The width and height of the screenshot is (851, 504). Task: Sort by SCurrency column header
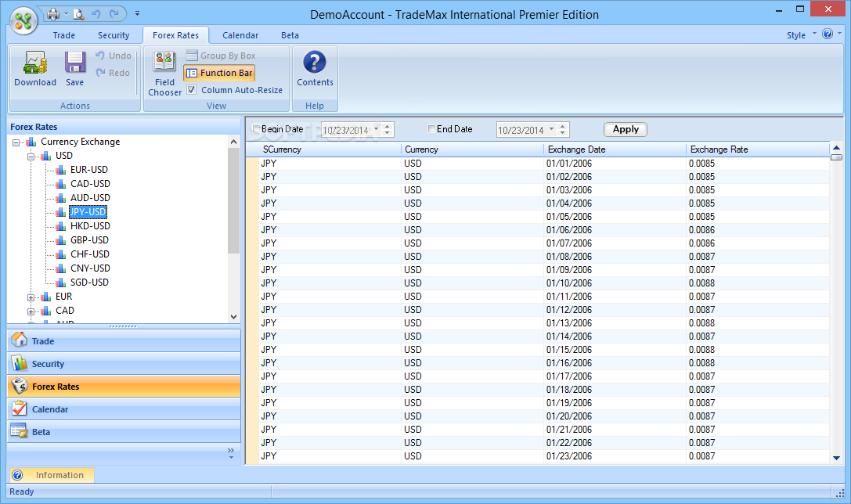pos(330,149)
